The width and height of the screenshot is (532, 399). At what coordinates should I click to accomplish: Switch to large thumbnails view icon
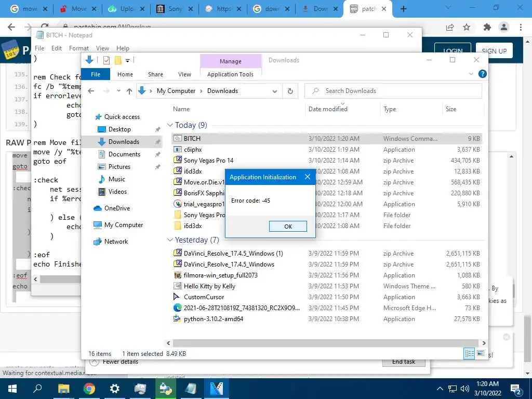click(481, 353)
